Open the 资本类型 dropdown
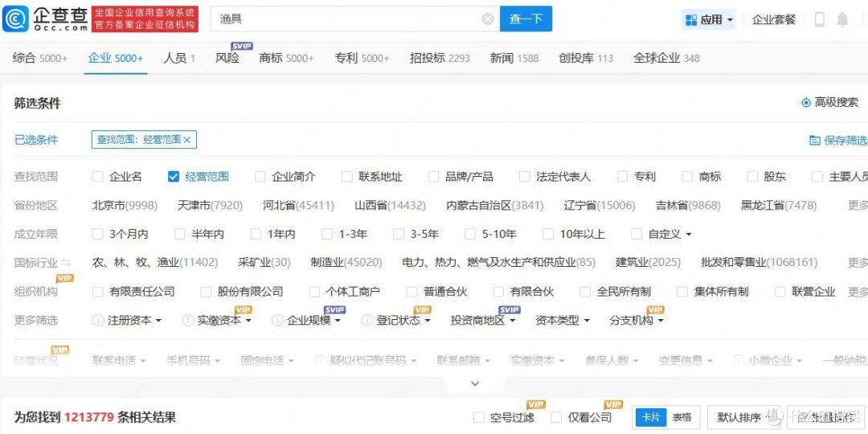 coord(563,320)
